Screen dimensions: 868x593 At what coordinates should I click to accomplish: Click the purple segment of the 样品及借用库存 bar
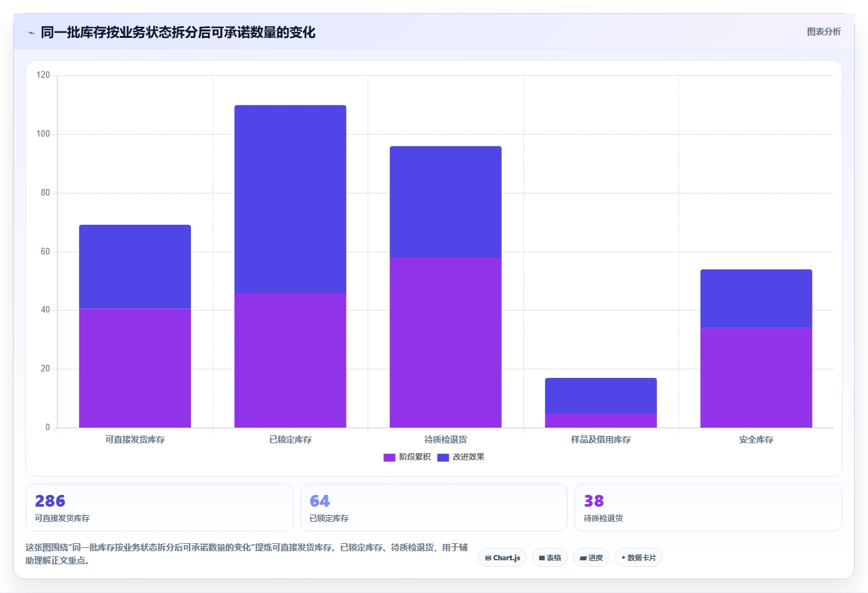(600, 420)
